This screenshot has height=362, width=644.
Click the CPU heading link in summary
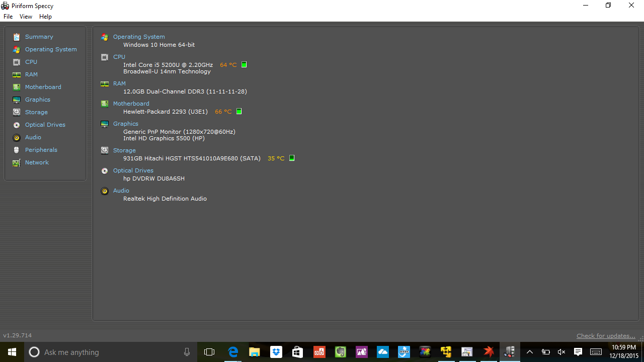coord(119,57)
